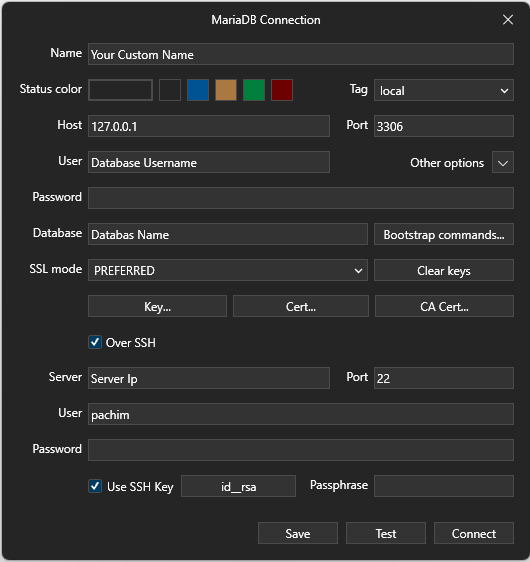Choose the tan status color swatch

pyautogui.click(x=226, y=90)
